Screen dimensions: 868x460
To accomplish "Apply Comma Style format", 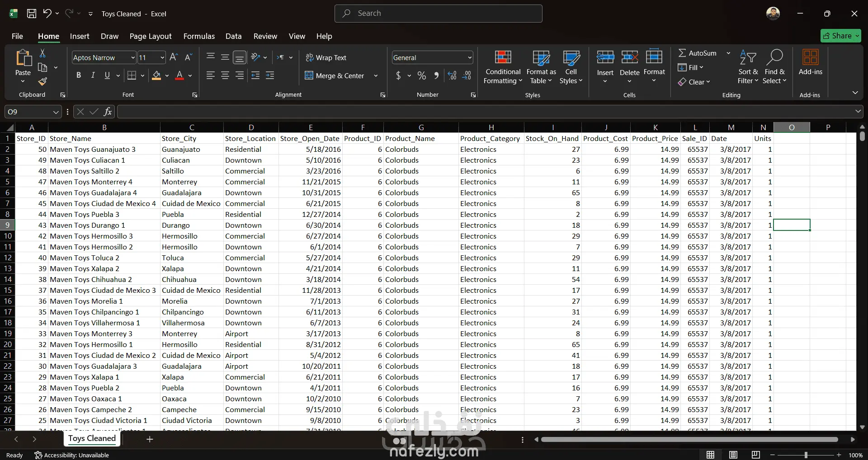I will (436, 75).
